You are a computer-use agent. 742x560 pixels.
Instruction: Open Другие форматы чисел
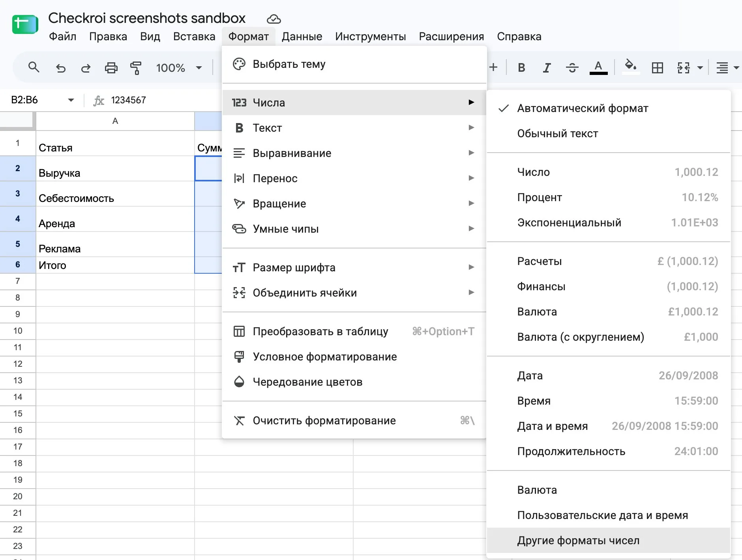click(609, 540)
